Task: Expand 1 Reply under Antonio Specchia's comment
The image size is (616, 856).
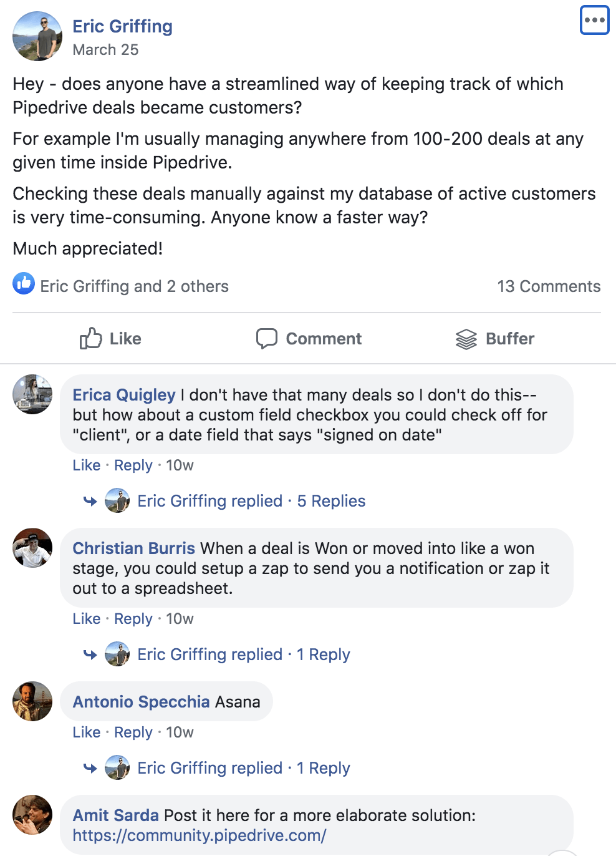Action: [x=323, y=768]
